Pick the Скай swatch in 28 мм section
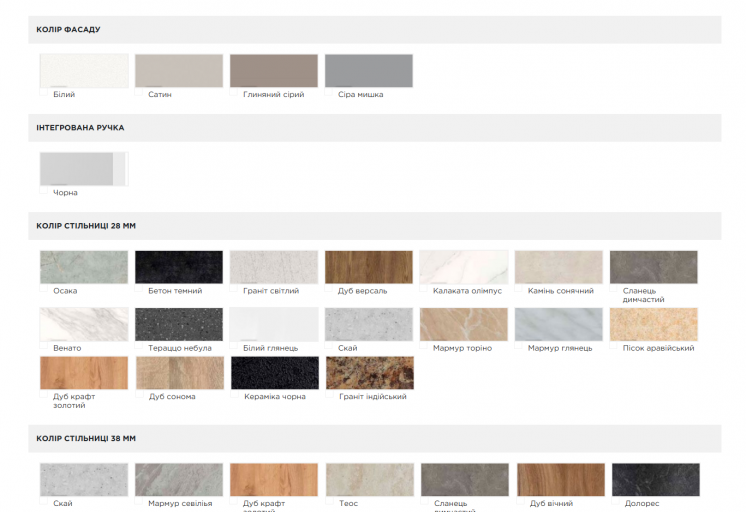This screenshot has height=512, width=746. point(369,325)
